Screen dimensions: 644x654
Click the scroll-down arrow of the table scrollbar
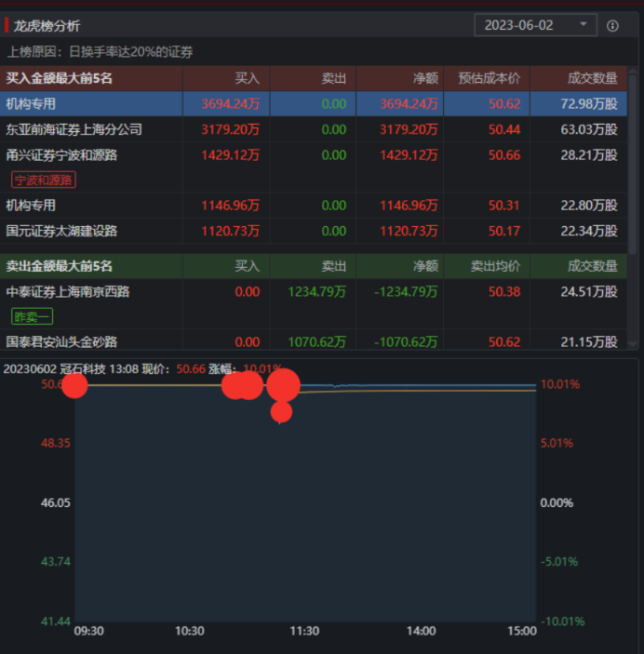(632, 344)
